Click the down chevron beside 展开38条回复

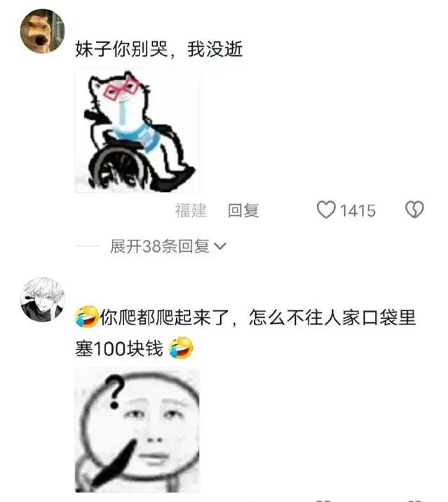220,246
